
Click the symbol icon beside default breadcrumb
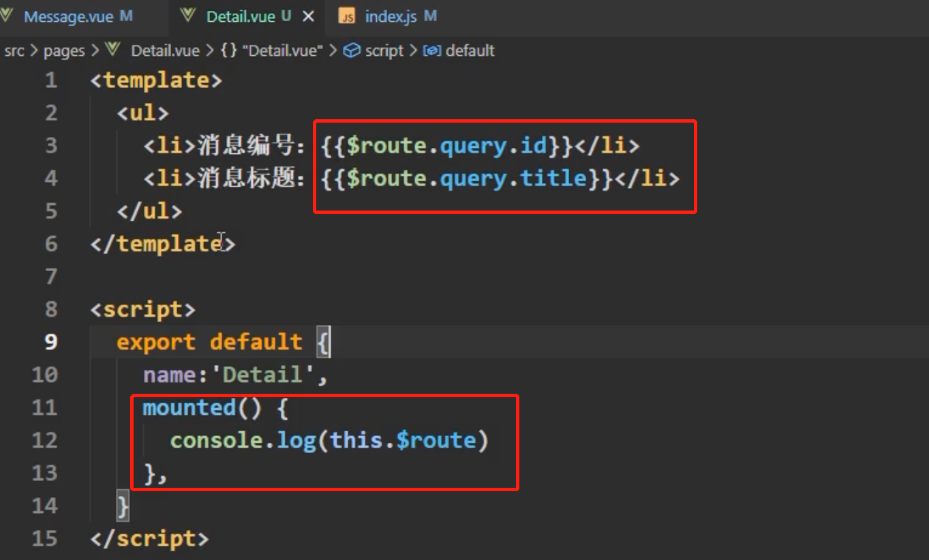click(x=432, y=51)
